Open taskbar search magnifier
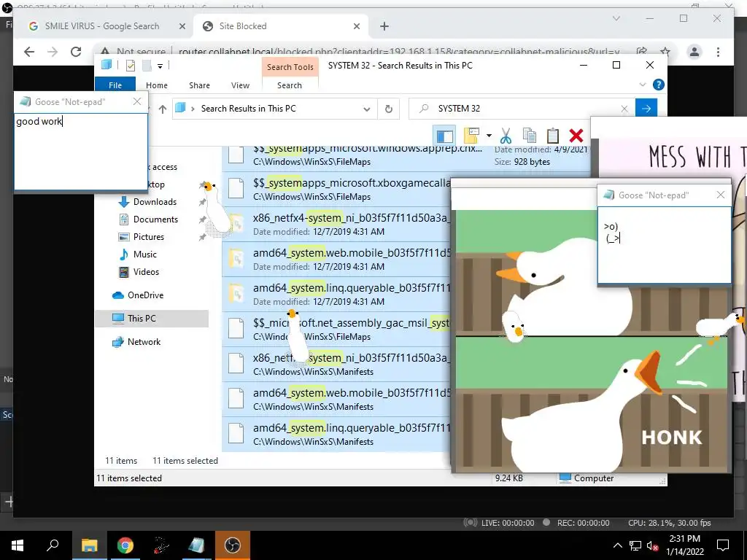This screenshot has height=560, width=747. click(53, 545)
